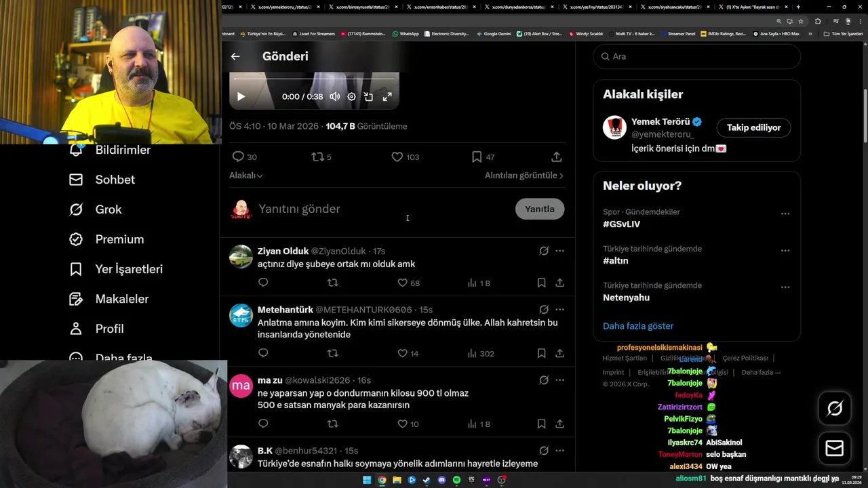This screenshot has height=488, width=868.
Task: Open Ziyan Olduk's profile avatar
Action: pos(241,257)
